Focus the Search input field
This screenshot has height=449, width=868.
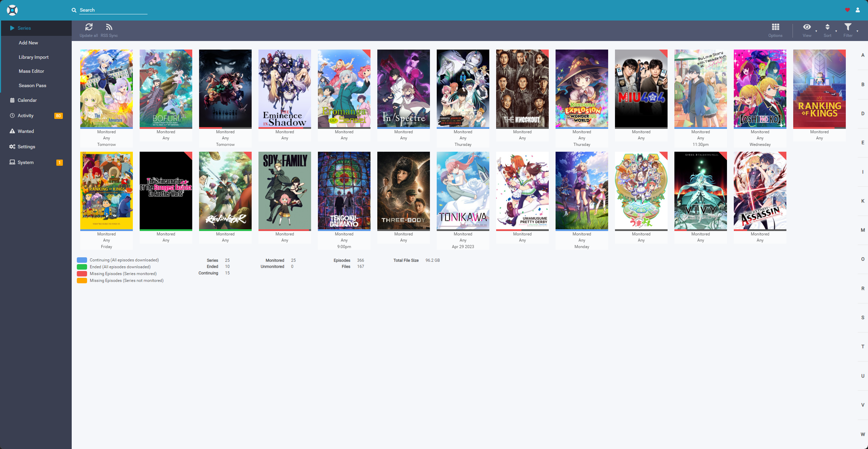(x=113, y=10)
